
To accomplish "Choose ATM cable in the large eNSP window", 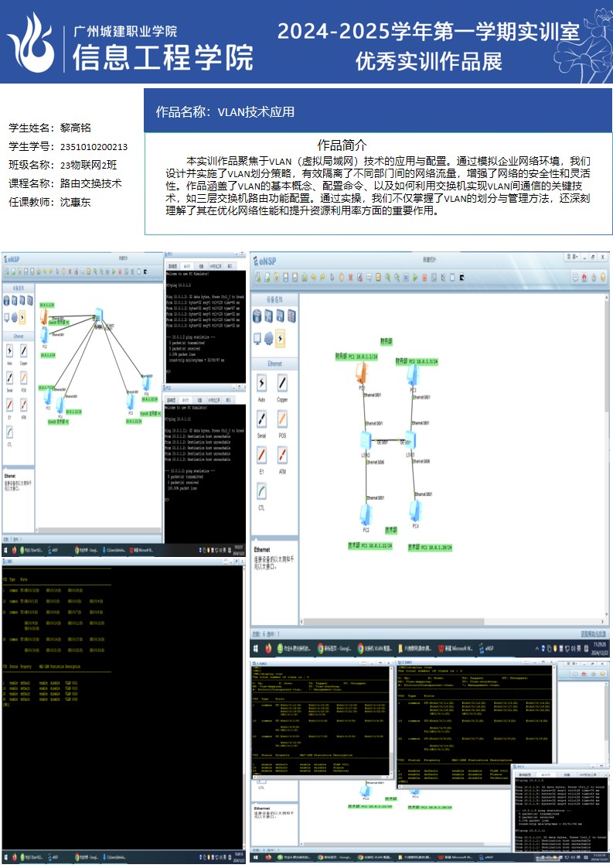I will click(x=282, y=456).
